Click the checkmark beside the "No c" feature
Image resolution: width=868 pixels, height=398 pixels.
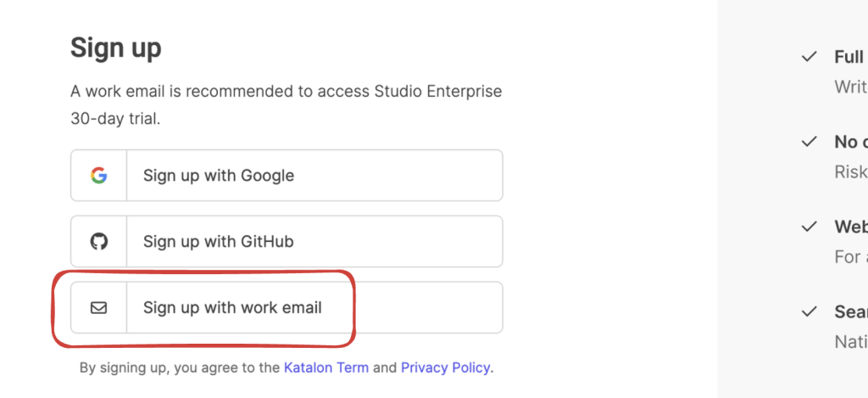[x=809, y=142]
